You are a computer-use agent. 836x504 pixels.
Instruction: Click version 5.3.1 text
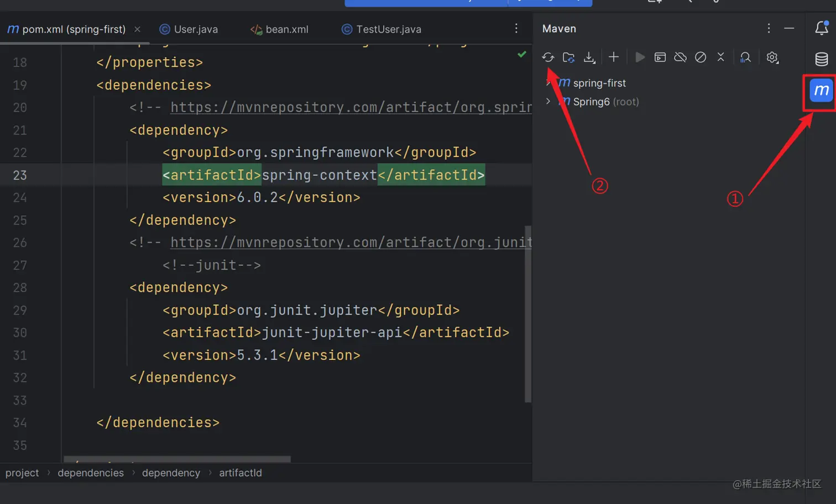258,355
